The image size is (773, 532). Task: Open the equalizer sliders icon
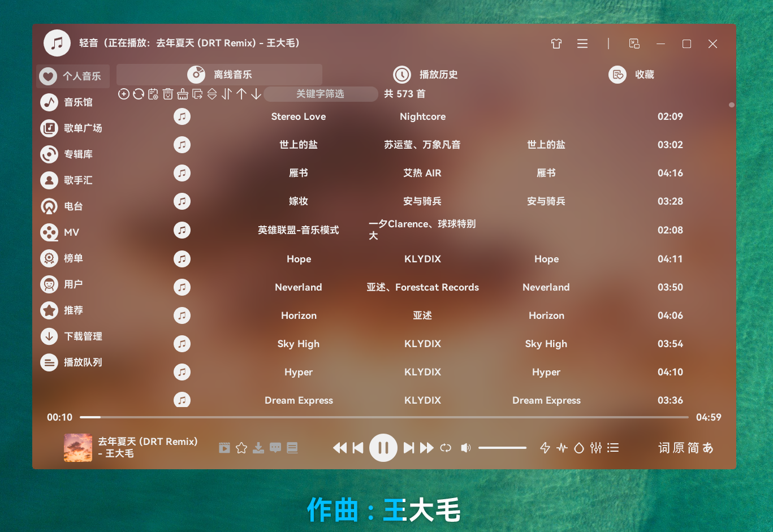(x=596, y=448)
